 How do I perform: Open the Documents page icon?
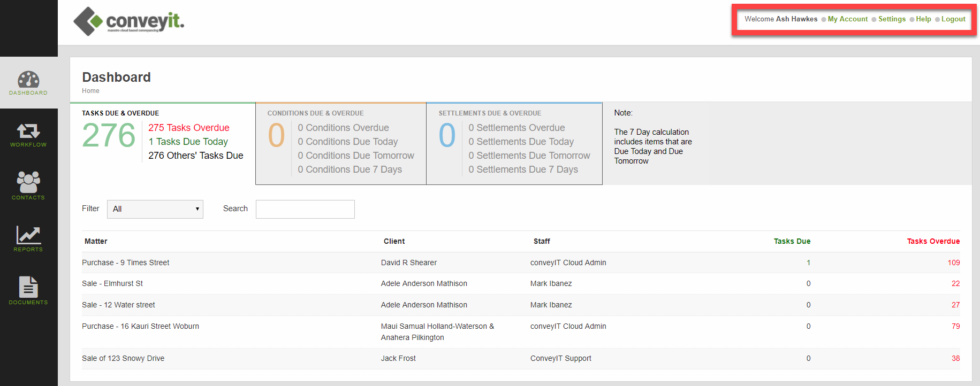pyautogui.click(x=28, y=287)
